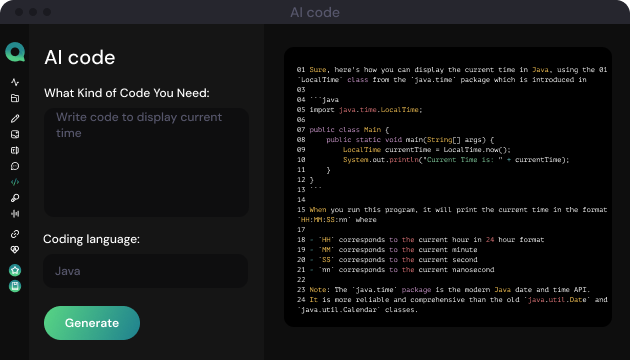Click the green circular document badge icon
630x360 pixels.
point(15,286)
